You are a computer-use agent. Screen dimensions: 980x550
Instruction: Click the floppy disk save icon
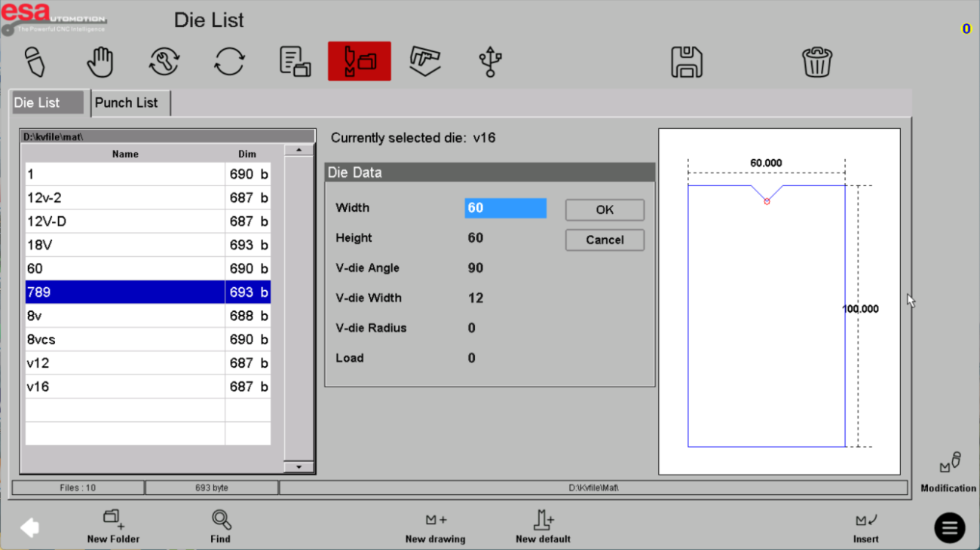pos(686,62)
